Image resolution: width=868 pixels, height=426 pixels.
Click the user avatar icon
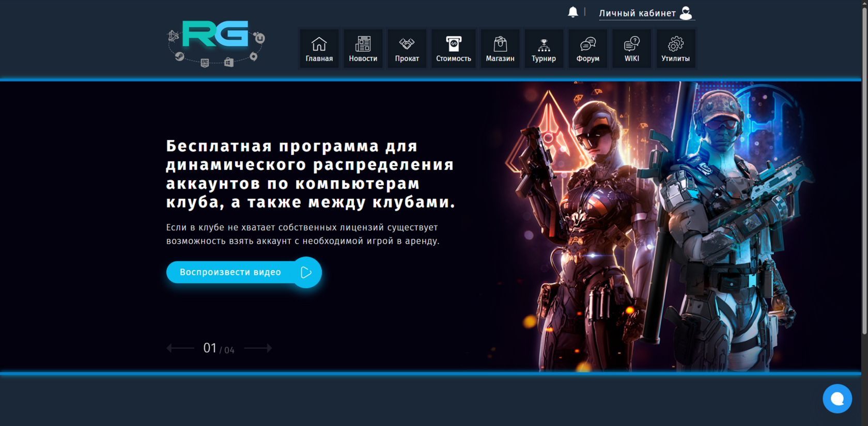point(686,13)
